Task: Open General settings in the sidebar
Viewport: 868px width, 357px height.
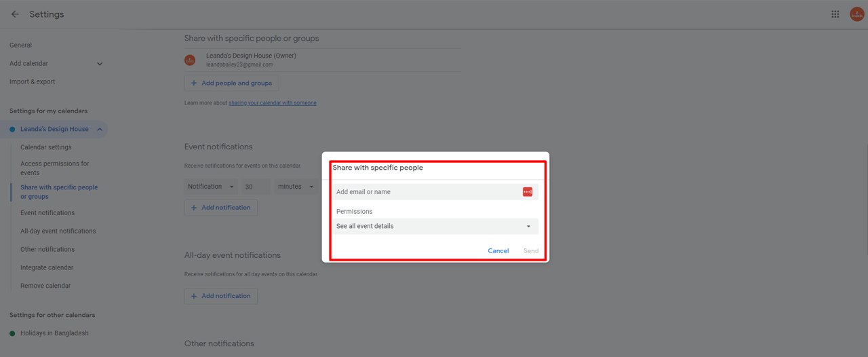Action: point(21,45)
